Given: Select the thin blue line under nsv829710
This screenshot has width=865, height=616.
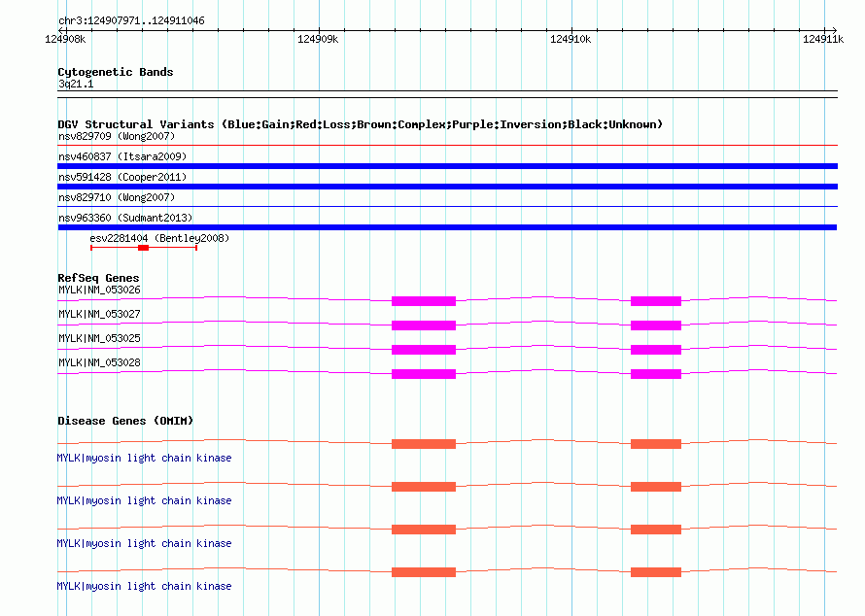Looking at the screenshot, I should 447,207.
